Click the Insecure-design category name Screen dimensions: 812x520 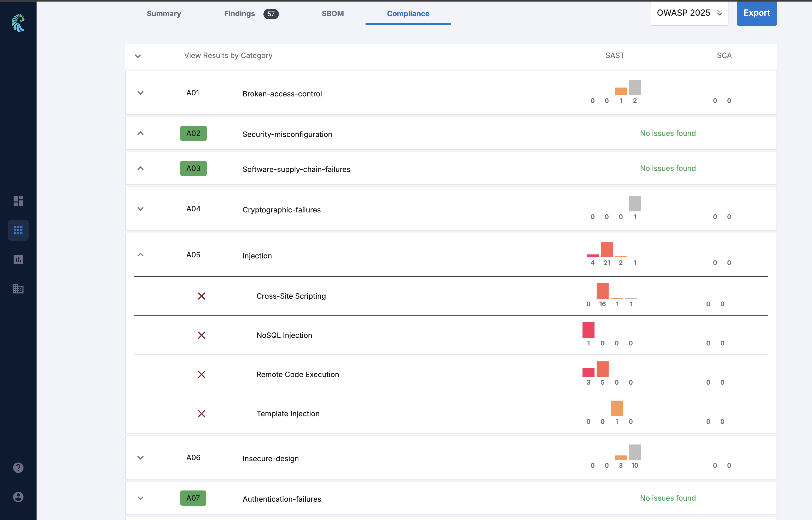[x=270, y=459]
